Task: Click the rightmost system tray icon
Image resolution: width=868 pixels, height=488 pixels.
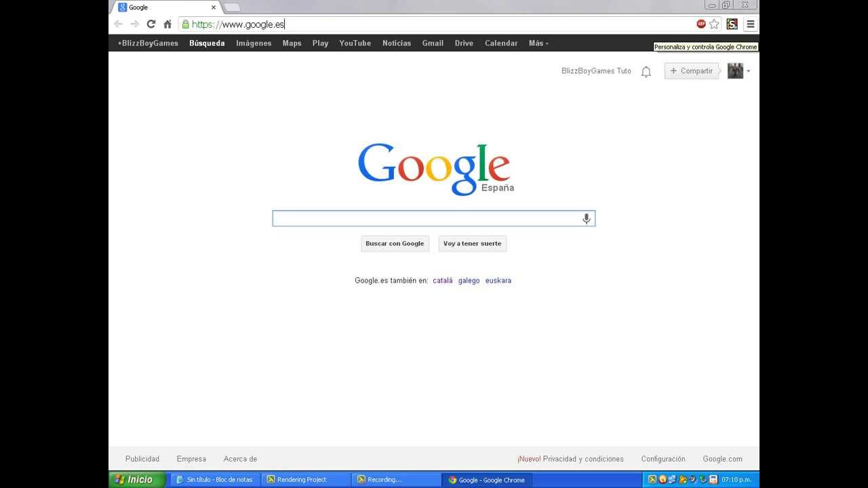Action: (x=713, y=479)
